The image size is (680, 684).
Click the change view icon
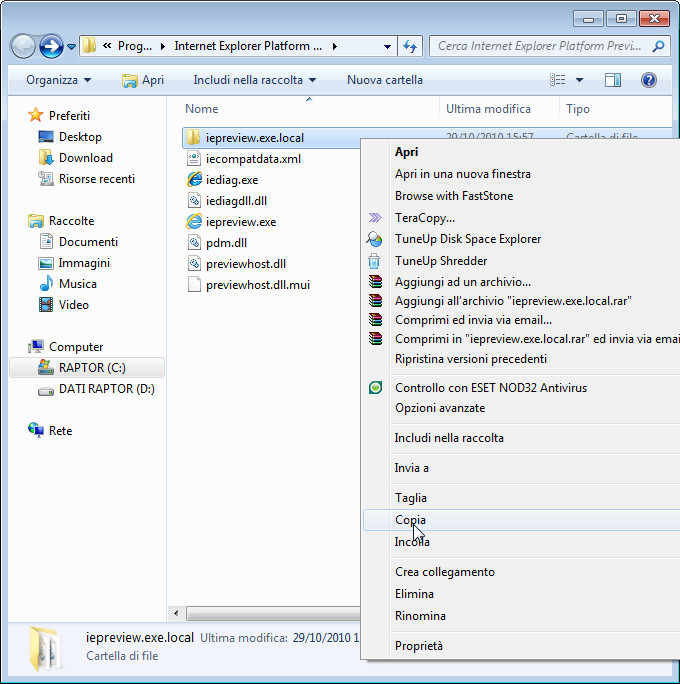pyautogui.click(x=557, y=80)
